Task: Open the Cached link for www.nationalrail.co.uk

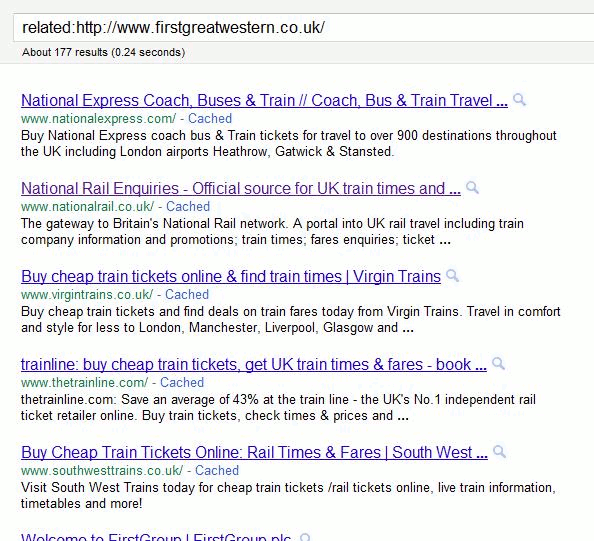Action: coord(188,206)
